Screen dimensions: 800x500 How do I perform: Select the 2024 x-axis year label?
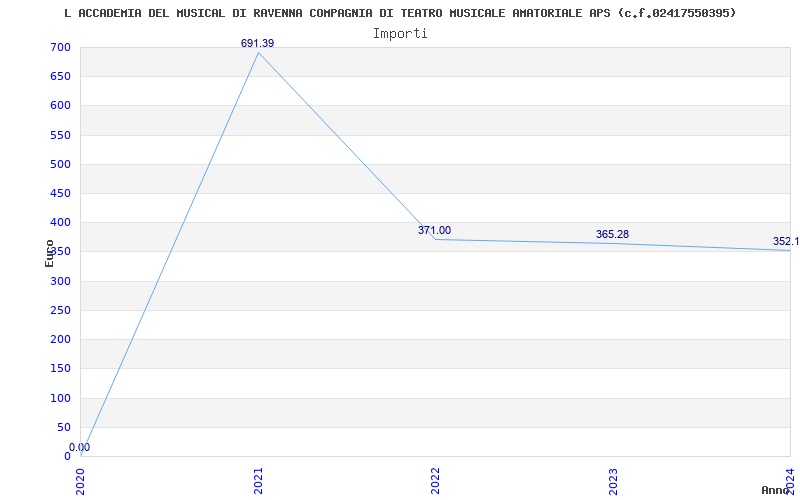pyautogui.click(x=790, y=482)
